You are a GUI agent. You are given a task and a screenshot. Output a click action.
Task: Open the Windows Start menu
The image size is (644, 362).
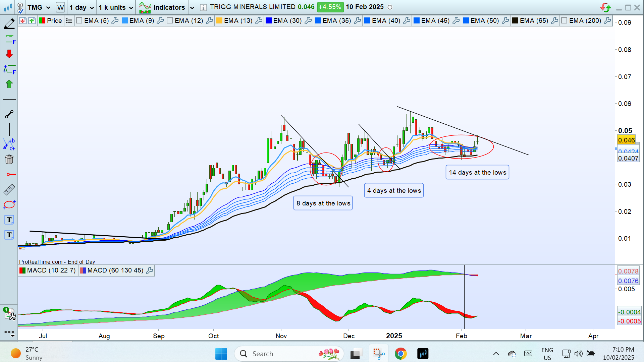[221, 354]
